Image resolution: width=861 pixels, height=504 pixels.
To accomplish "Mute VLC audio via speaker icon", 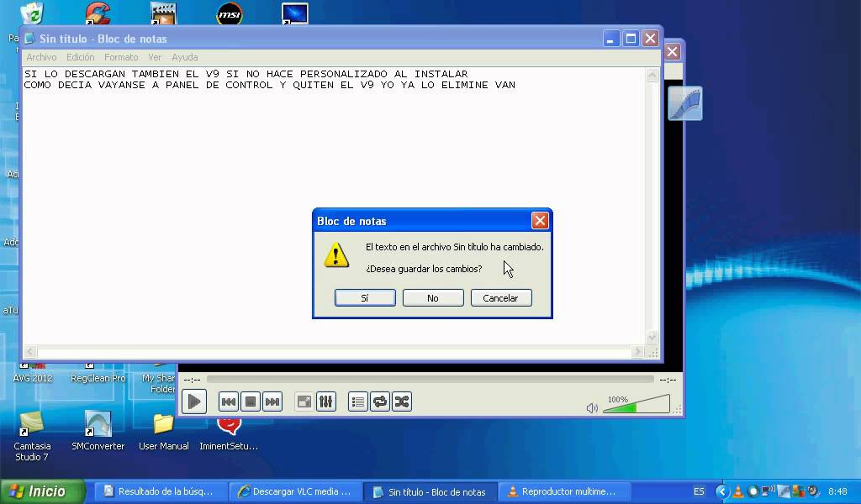I will point(592,408).
